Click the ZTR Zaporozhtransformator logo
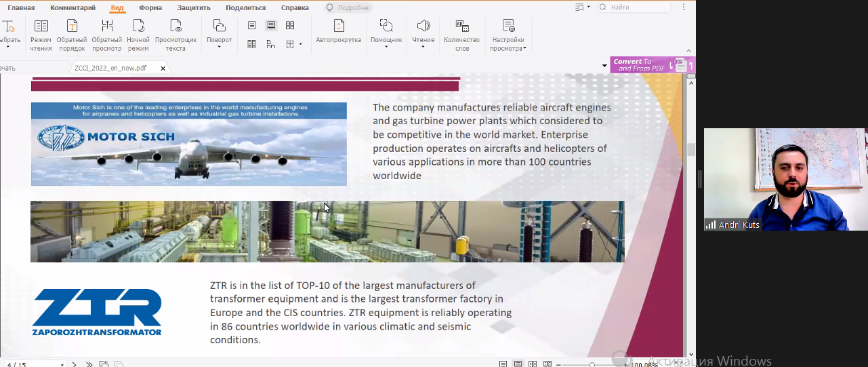Viewport: 868px width, 367px height. (x=97, y=312)
